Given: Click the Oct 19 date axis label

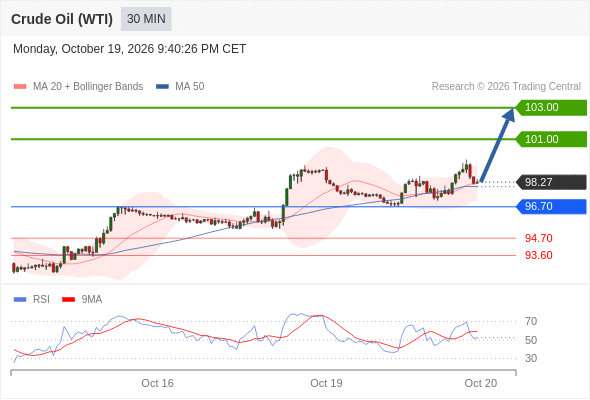Looking at the screenshot, I should [326, 383].
